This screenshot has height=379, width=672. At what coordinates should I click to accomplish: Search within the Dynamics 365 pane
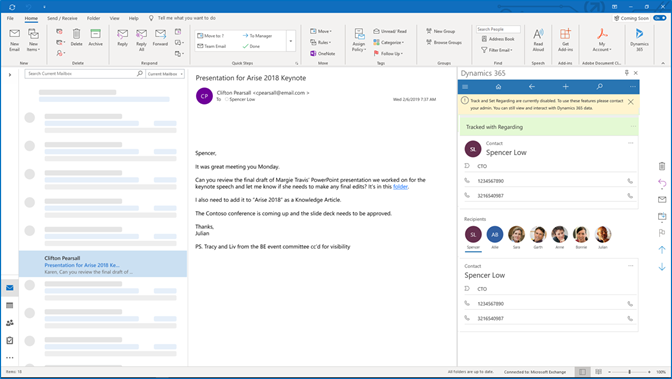point(600,87)
